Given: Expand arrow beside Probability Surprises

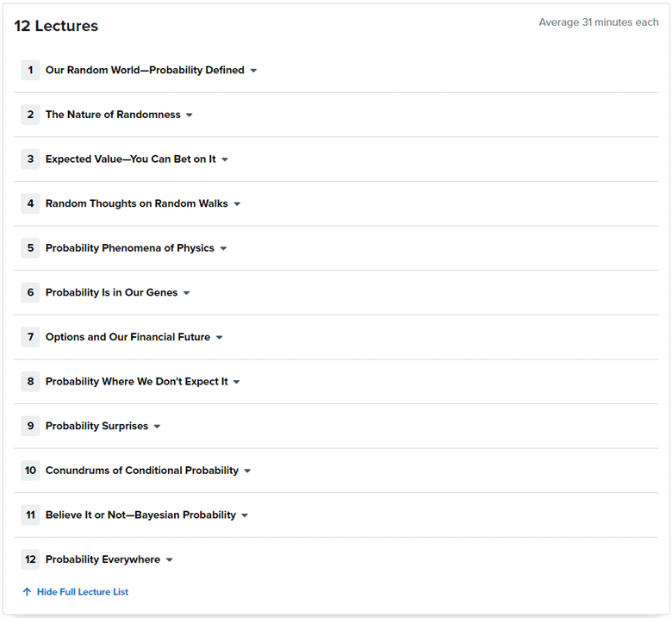Looking at the screenshot, I should [x=158, y=427].
